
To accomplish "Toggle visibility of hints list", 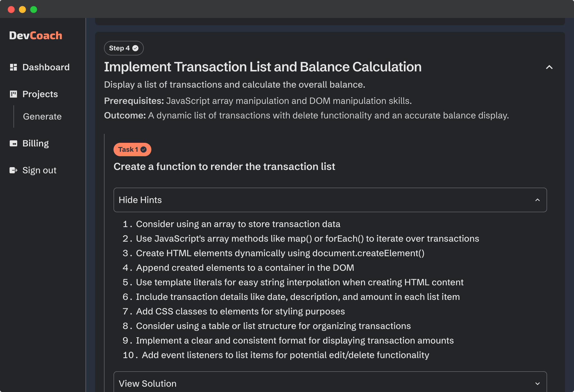I will (x=330, y=199).
